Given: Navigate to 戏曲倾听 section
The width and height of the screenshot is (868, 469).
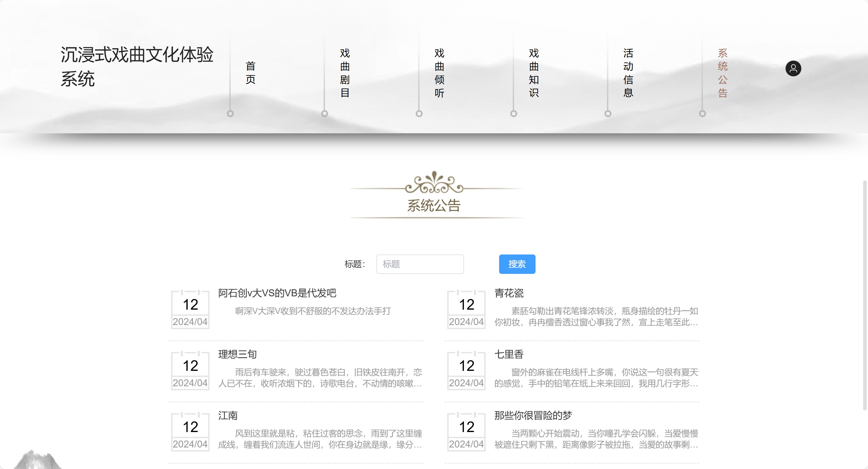Looking at the screenshot, I should [x=439, y=73].
